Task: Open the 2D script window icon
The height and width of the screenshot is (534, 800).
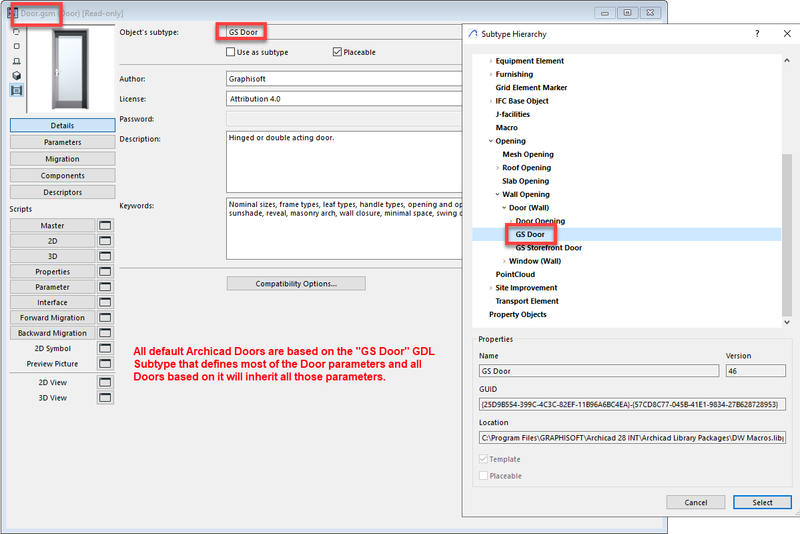Action: 105,241
